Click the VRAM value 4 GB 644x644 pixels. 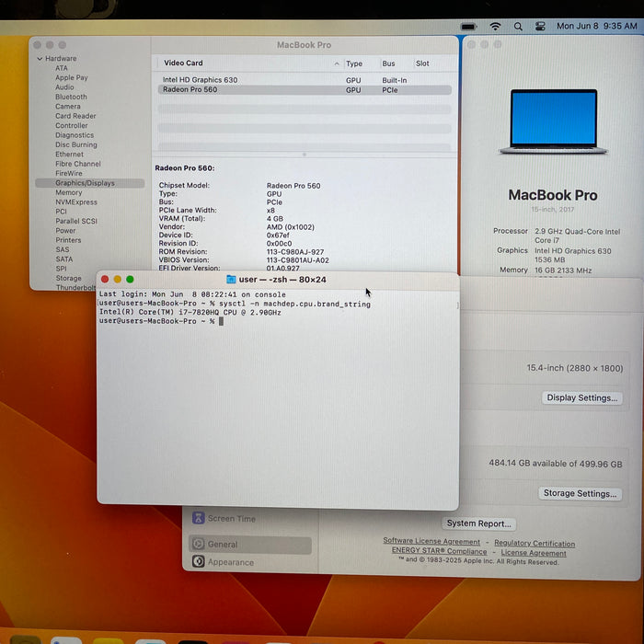pos(275,219)
